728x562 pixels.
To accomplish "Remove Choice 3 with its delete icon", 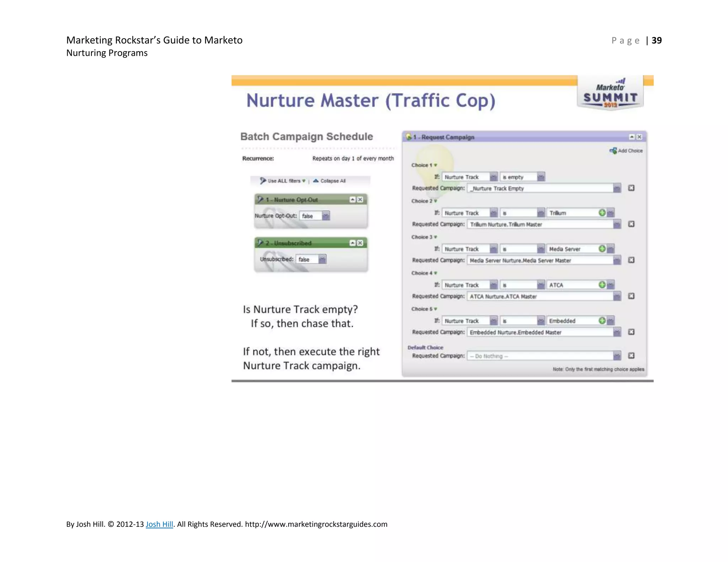I will 631,260.
